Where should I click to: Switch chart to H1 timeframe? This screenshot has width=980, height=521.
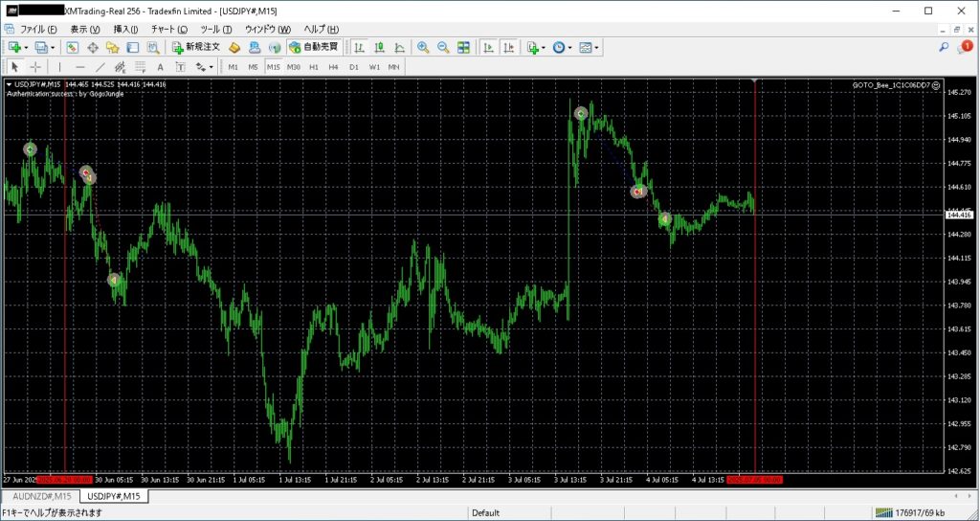(314, 67)
